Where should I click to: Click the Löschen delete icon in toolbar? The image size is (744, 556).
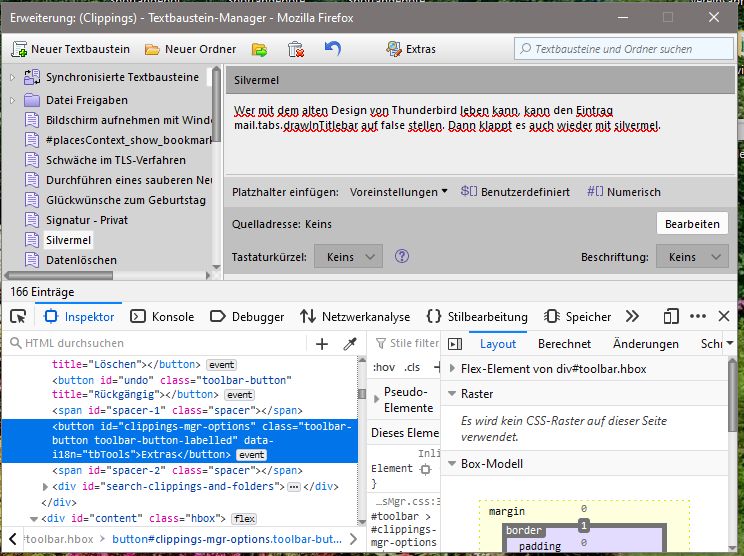click(x=295, y=49)
